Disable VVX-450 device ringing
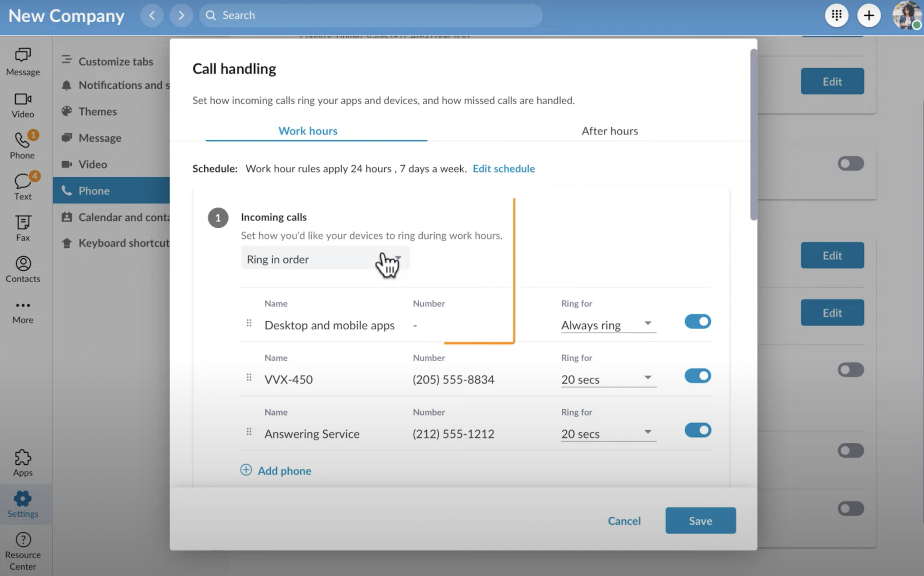Viewport: 924px width, 576px height. click(698, 376)
